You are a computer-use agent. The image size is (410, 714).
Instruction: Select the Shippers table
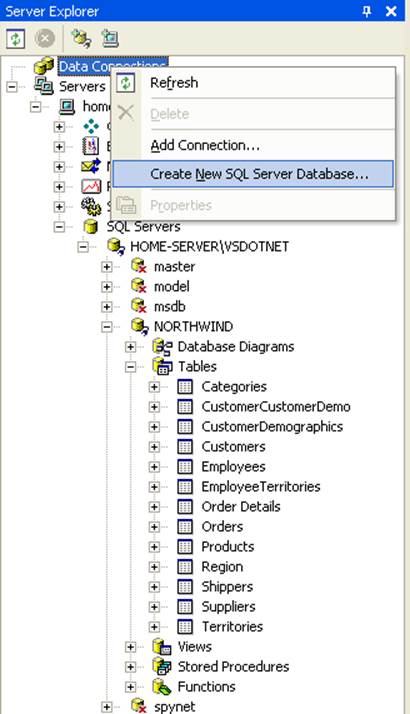click(227, 587)
